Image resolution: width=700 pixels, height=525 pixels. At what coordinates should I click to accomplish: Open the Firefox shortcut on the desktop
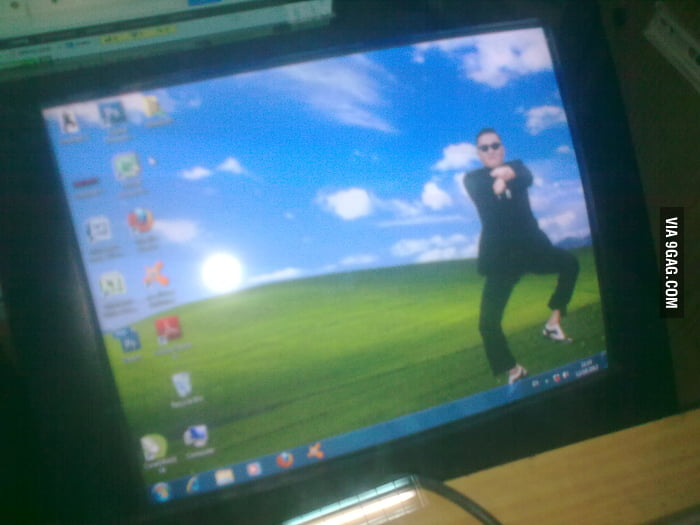(141, 220)
